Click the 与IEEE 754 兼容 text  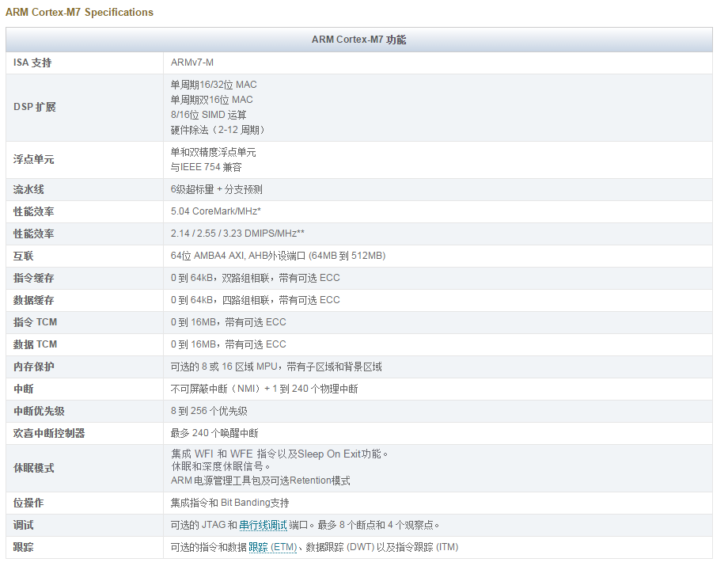pyautogui.click(x=207, y=167)
